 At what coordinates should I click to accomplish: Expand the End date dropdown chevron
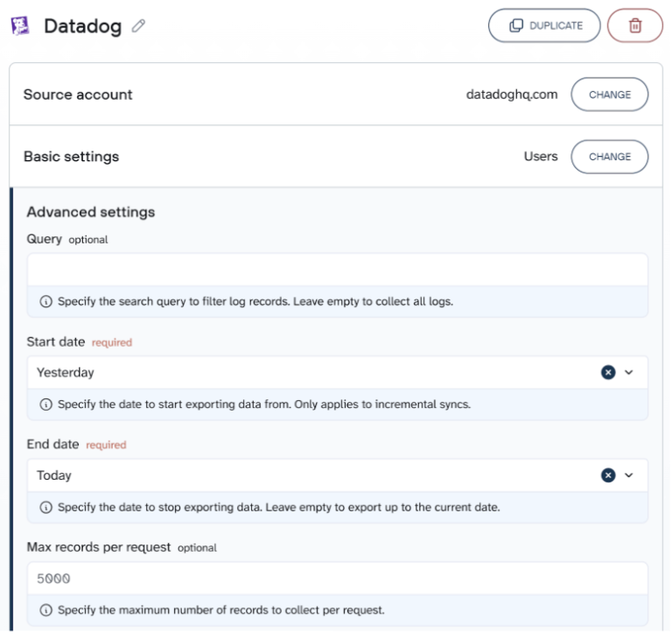pos(629,475)
